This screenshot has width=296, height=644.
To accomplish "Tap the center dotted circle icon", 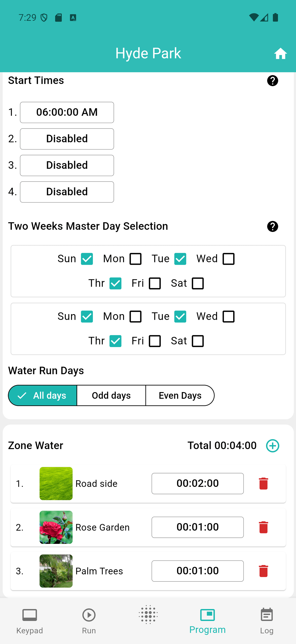I will click(x=148, y=615).
